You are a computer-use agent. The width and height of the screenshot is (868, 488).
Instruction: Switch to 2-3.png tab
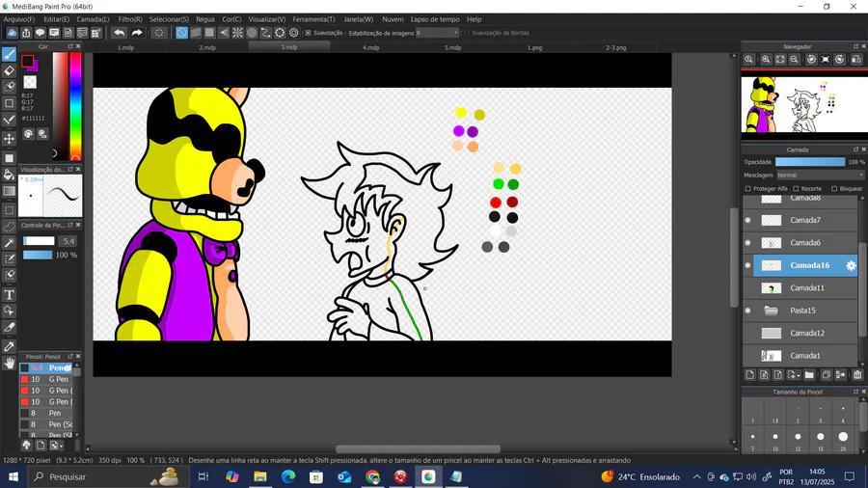click(x=615, y=47)
